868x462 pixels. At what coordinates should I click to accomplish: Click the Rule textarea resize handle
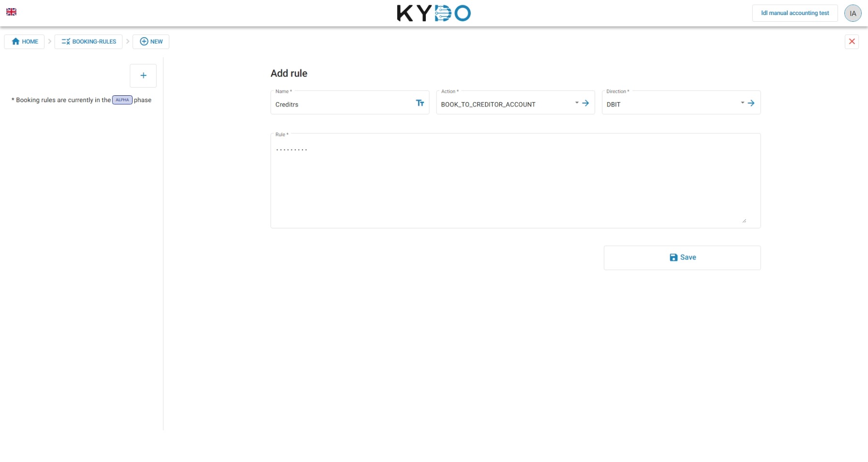pyautogui.click(x=744, y=221)
